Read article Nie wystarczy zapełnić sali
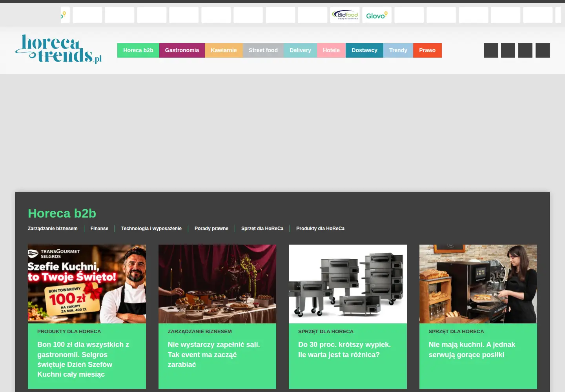The image size is (565, 392). 214,354
